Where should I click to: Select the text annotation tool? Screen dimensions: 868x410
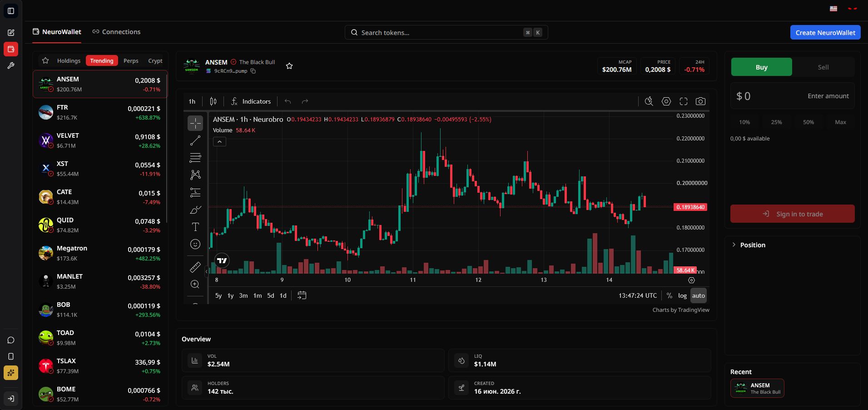coord(195,227)
